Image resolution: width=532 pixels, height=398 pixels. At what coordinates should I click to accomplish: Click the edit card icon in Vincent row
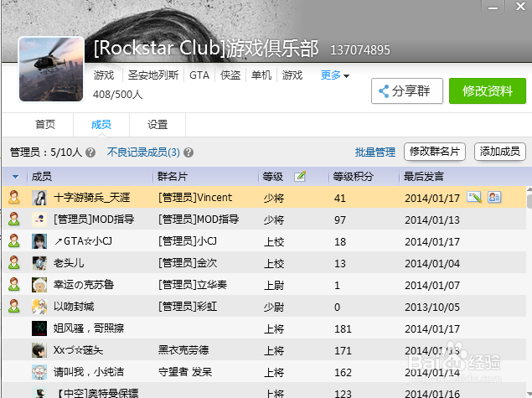(x=474, y=197)
